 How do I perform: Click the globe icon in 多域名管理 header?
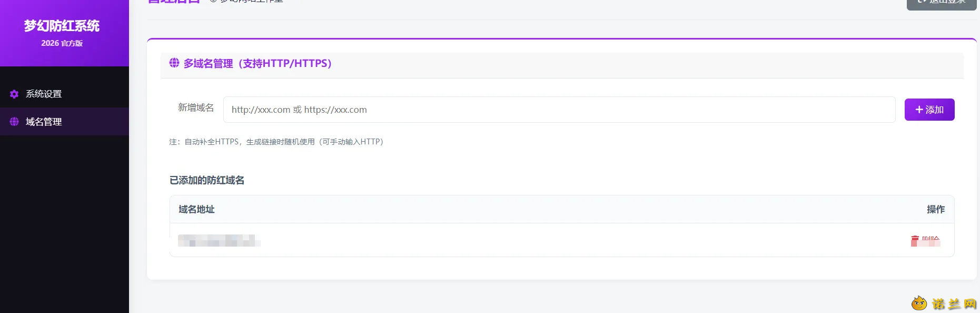point(174,63)
